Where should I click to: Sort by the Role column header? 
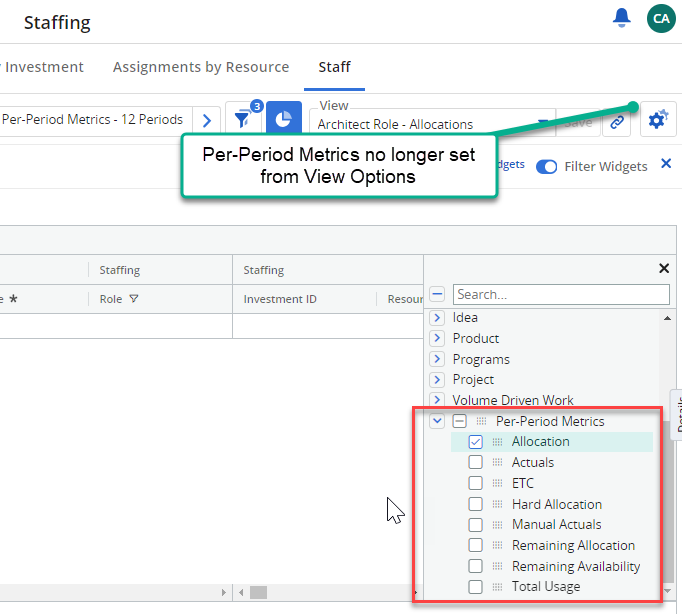(x=111, y=299)
